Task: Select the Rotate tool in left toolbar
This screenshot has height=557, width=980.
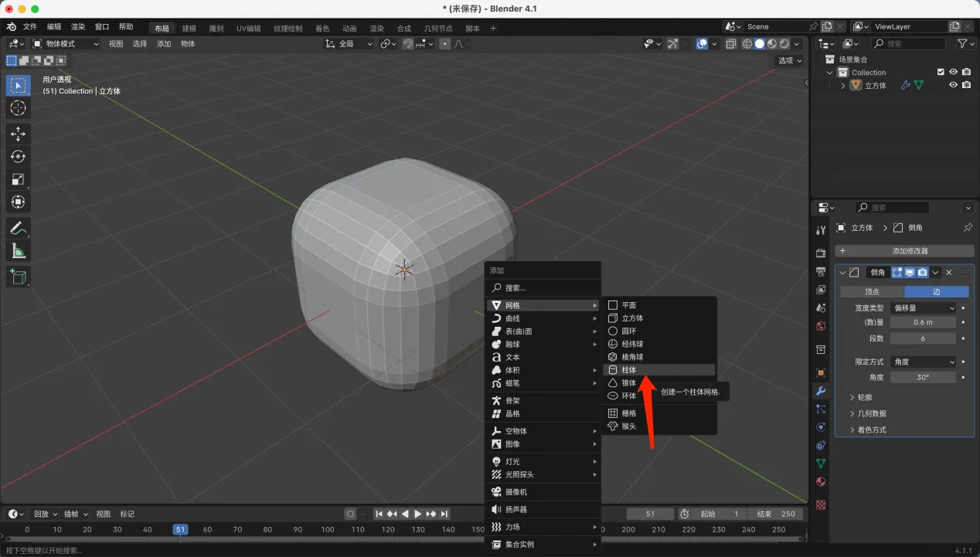Action: (x=19, y=157)
